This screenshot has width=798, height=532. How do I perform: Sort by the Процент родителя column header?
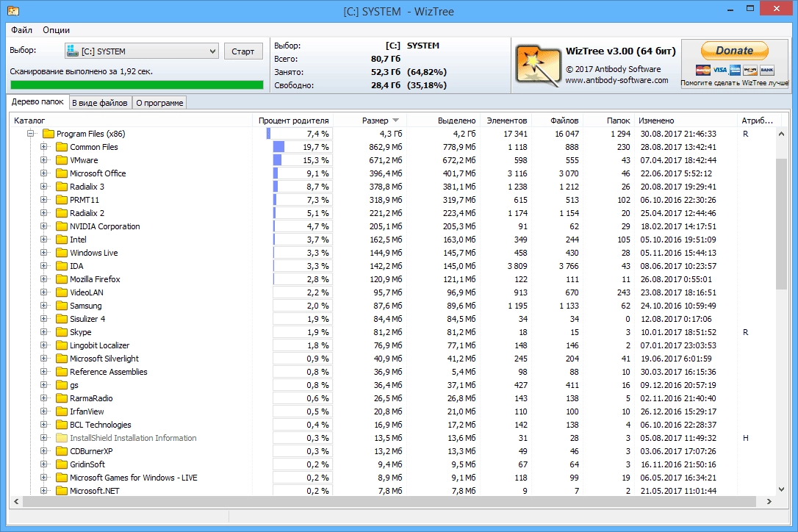click(293, 121)
